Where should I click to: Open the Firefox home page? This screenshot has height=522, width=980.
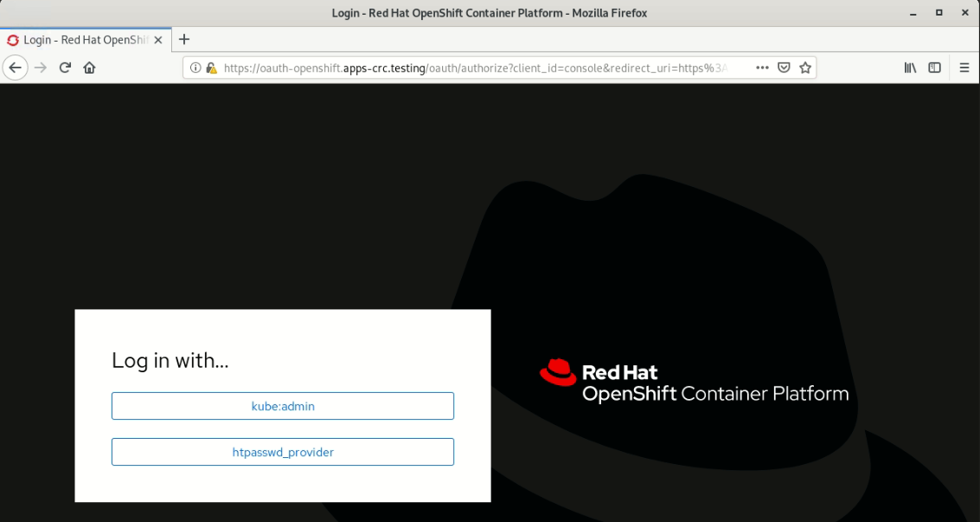coord(89,68)
